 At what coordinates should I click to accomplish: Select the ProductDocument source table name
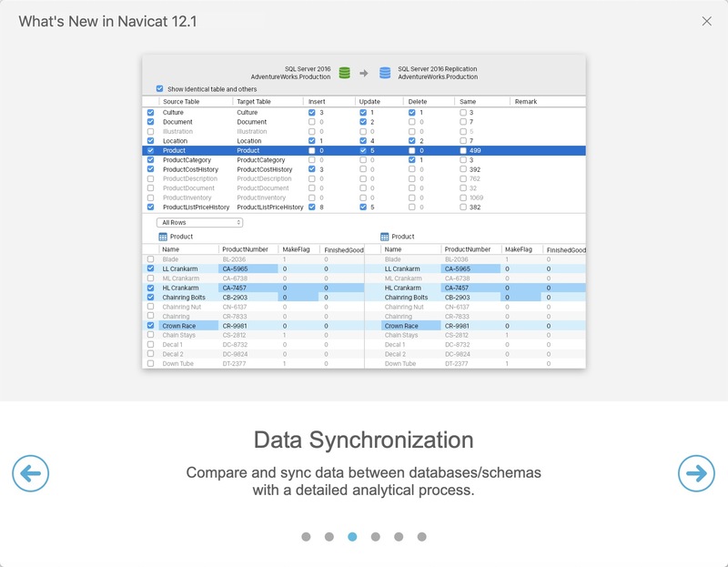(x=188, y=188)
